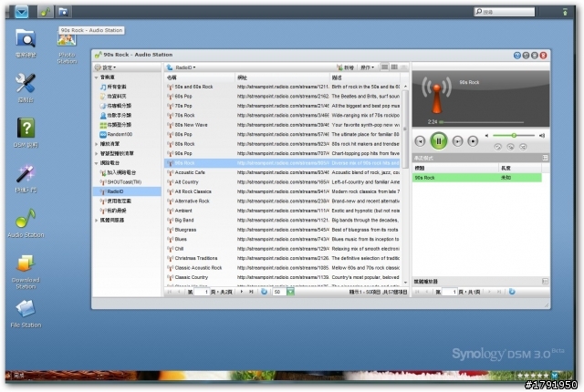The image size is (584, 392).
Task: Collapse the music library tree node
Action: click(97, 77)
